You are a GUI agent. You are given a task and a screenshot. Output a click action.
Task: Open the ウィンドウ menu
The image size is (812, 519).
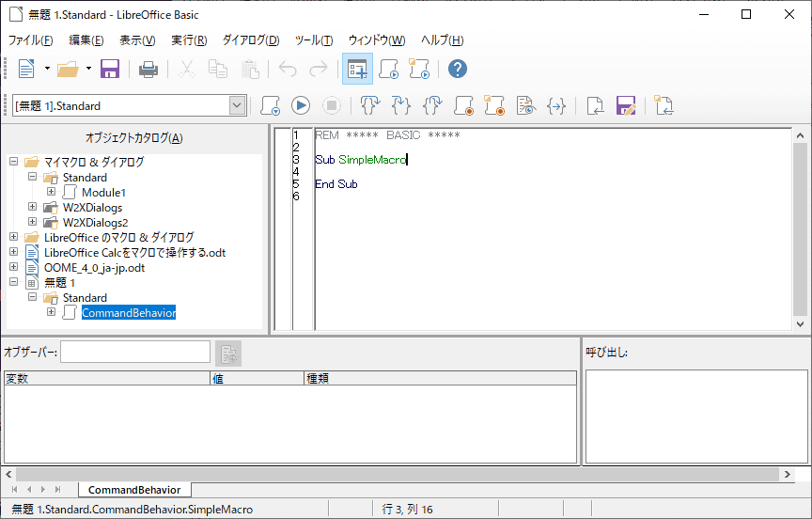pos(377,40)
